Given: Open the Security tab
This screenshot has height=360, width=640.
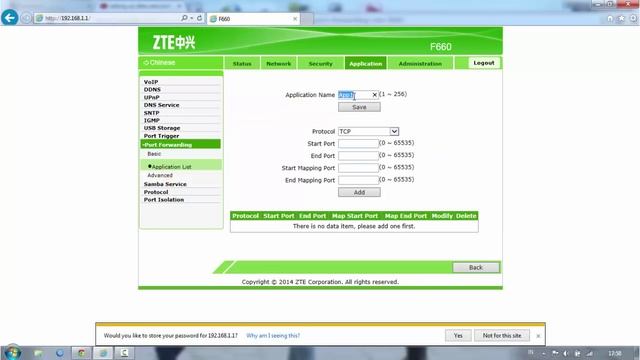Looking at the screenshot, I should (320, 63).
